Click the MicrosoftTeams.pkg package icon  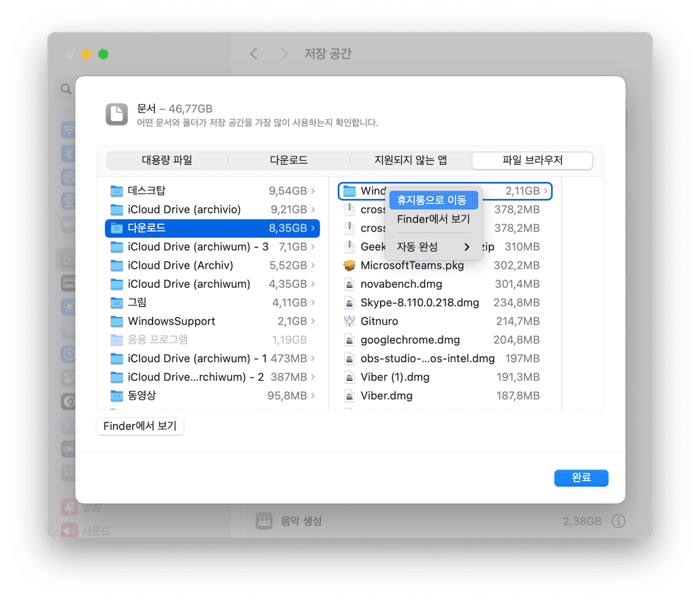click(349, 265)
